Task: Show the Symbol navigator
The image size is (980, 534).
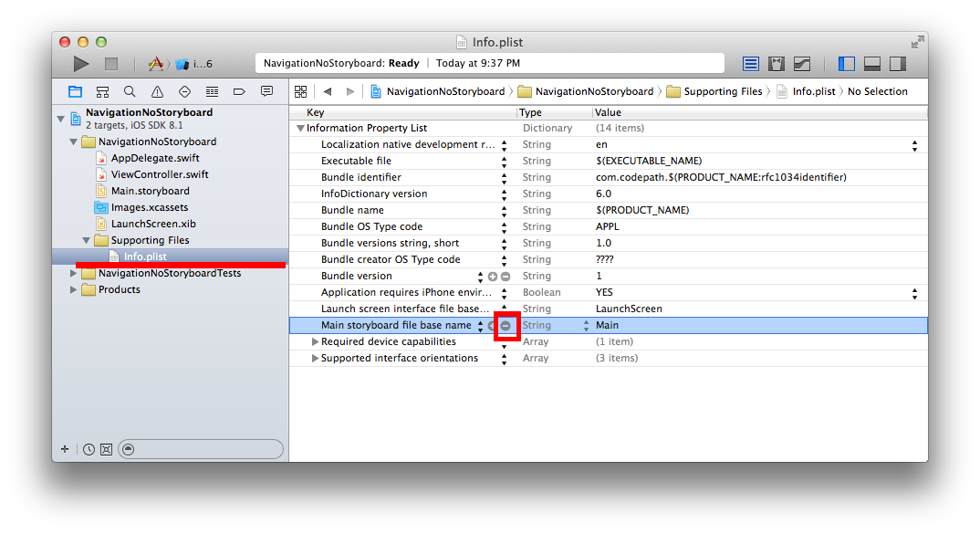Action: click(102, 92)
